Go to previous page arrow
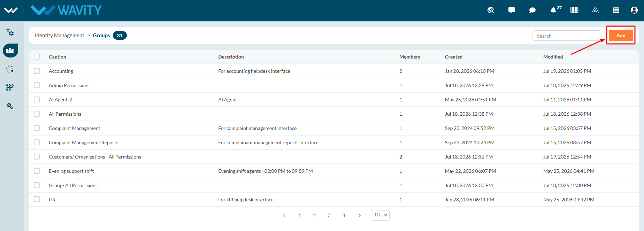The width and height of the screenshot is (644, 231). (x=284, y=215)
